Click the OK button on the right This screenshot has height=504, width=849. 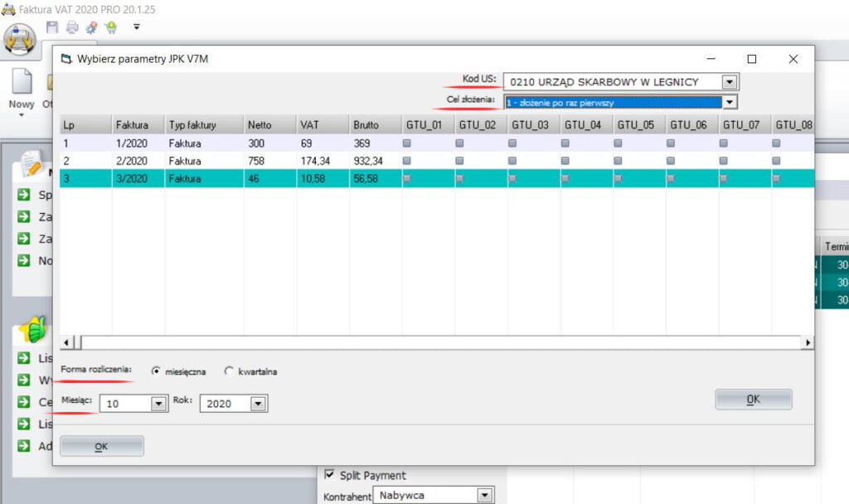tap(753, 399)
